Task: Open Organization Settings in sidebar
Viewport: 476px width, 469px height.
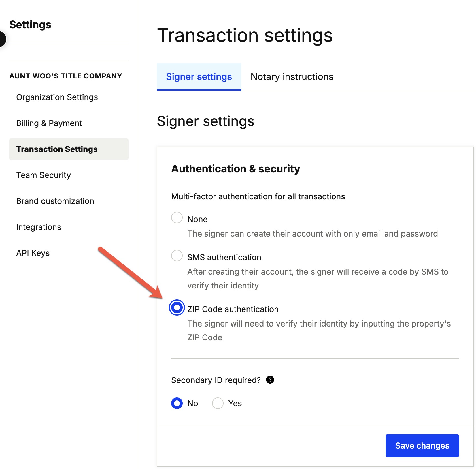Action: point(57,97)
